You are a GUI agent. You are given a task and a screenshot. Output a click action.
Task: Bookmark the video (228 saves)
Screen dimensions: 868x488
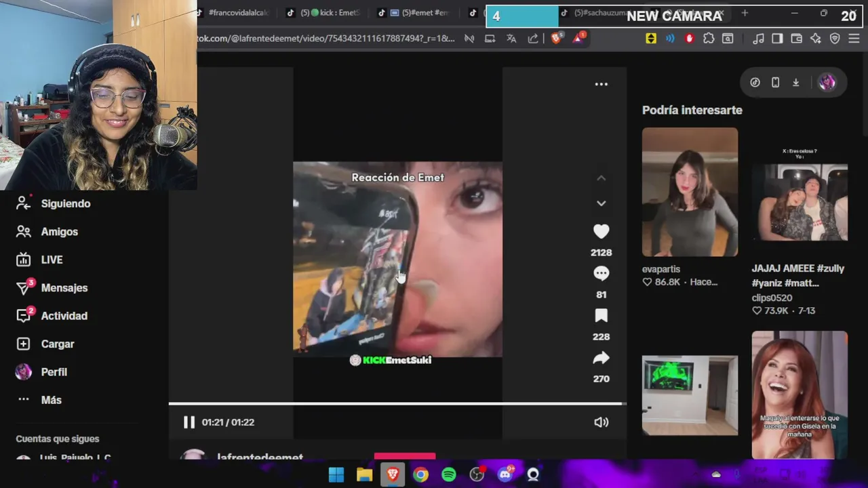[601, 316]
